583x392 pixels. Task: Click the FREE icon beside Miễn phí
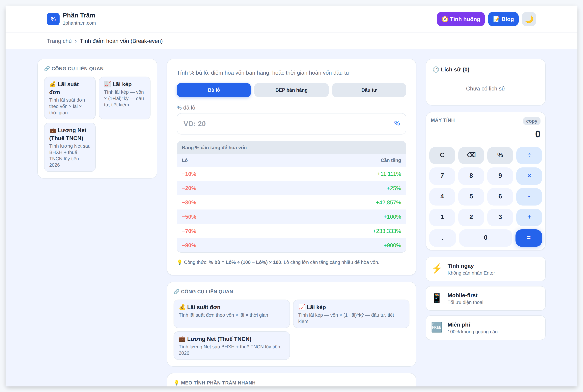pyautogui.click(x=437, y=328)
